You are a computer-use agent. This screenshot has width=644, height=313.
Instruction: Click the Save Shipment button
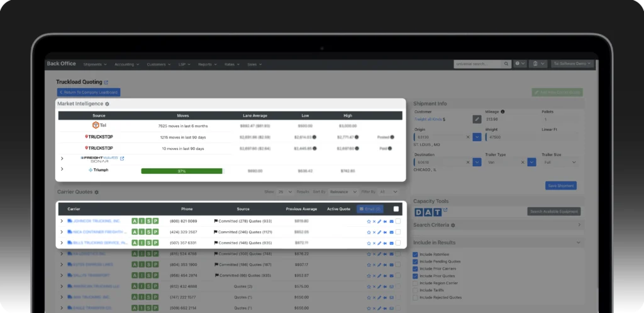point(560,186)
